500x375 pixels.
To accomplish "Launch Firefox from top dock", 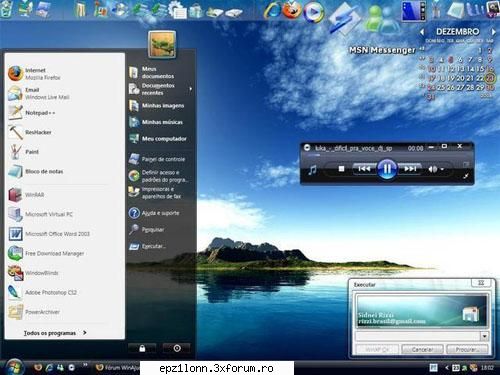I will click(292, 9).
